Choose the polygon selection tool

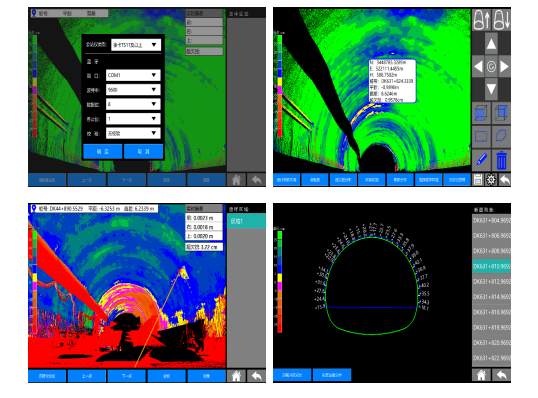point(501,136)
